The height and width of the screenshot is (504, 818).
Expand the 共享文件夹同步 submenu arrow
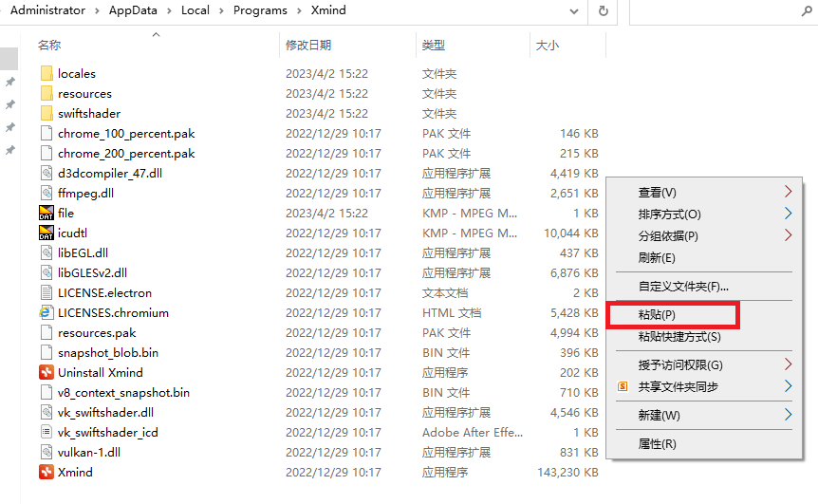click(x=788, y=386)
